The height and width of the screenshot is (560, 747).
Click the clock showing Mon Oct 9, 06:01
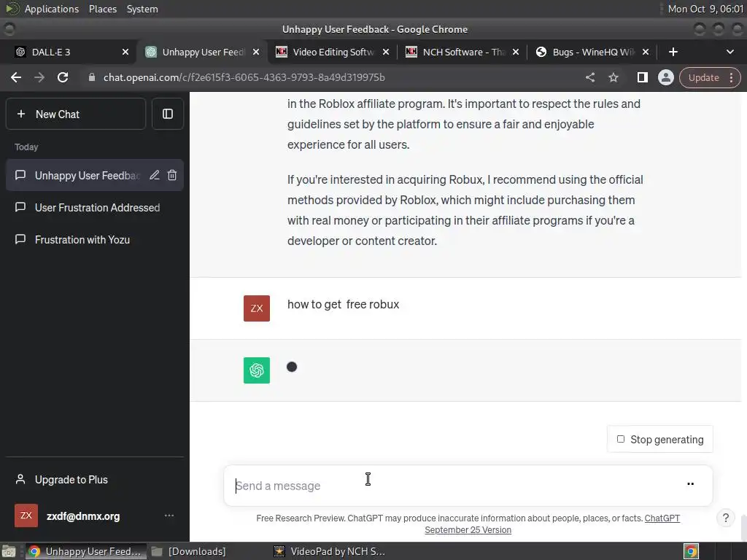click(705, 9)
